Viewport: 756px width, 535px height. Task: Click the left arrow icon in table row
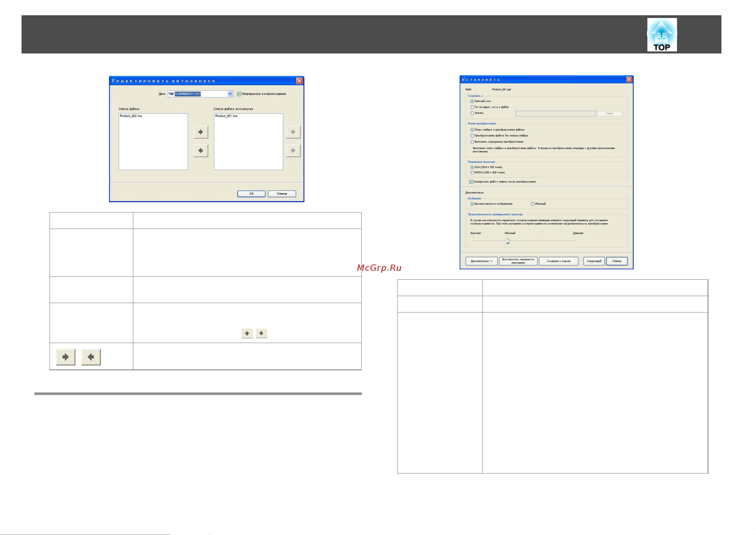click(91, 357)
